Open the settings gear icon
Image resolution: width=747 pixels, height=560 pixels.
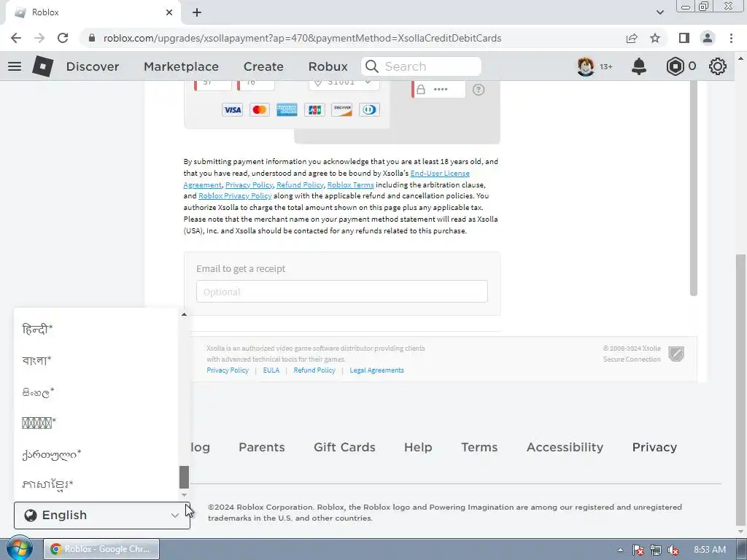[x=718, y=66]
